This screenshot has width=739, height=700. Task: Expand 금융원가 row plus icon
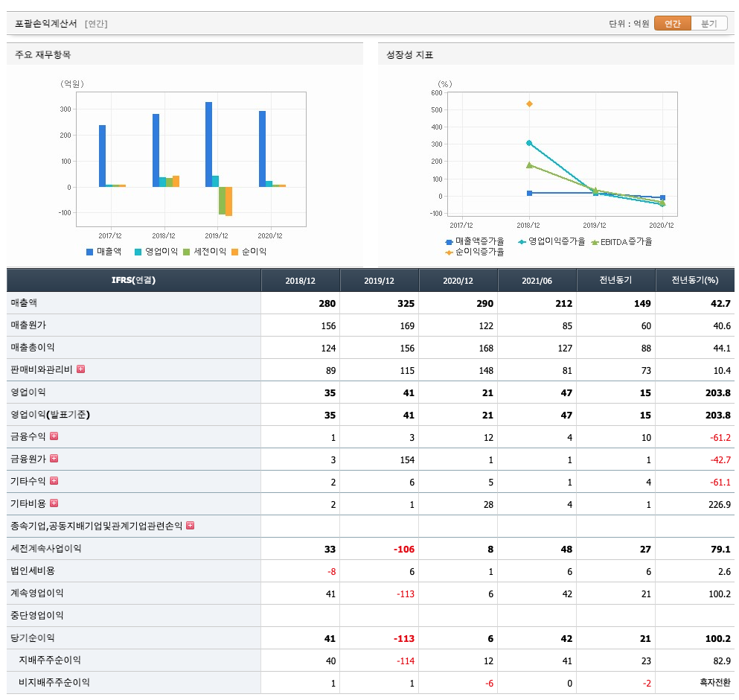pyautogui.click(x=54, y=458)
